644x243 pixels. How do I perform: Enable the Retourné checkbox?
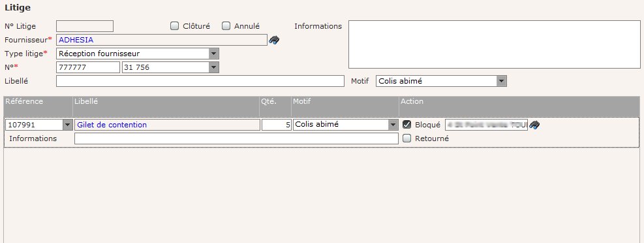pos(406,138)
